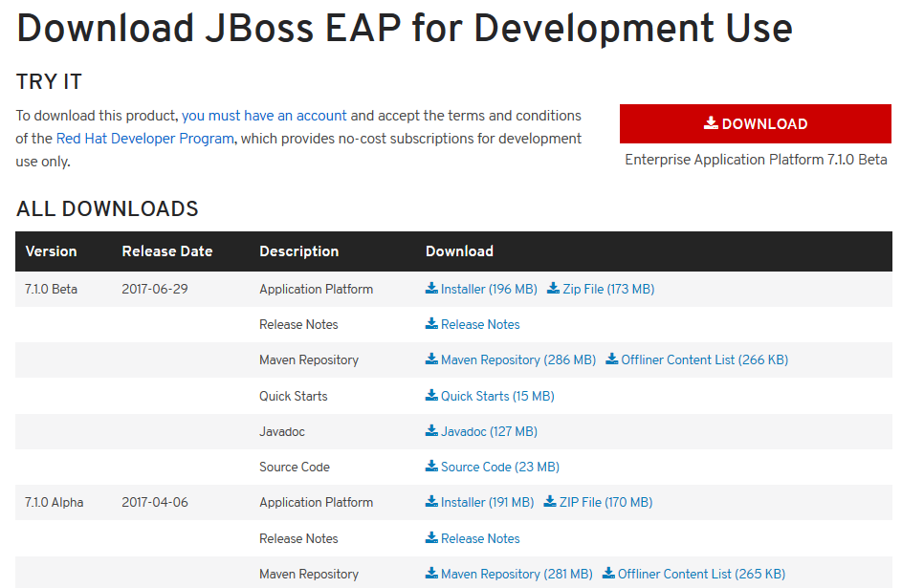
Task: Click download icon beside Offliner Content List (265 KB)
Action: click(x=608, y=573)
